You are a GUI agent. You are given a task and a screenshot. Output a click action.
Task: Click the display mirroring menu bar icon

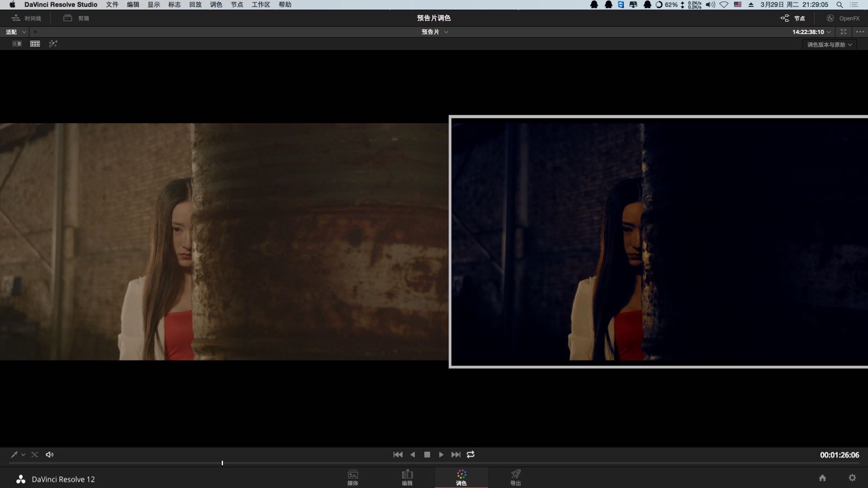tap(634, 4)
